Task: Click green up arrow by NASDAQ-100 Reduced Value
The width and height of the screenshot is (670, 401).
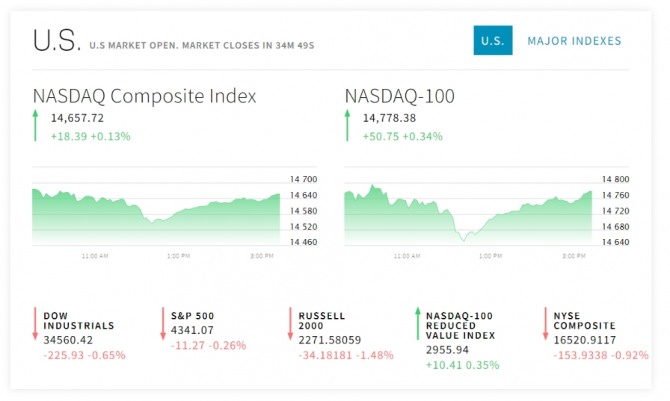Action: (x=417, y=324)
